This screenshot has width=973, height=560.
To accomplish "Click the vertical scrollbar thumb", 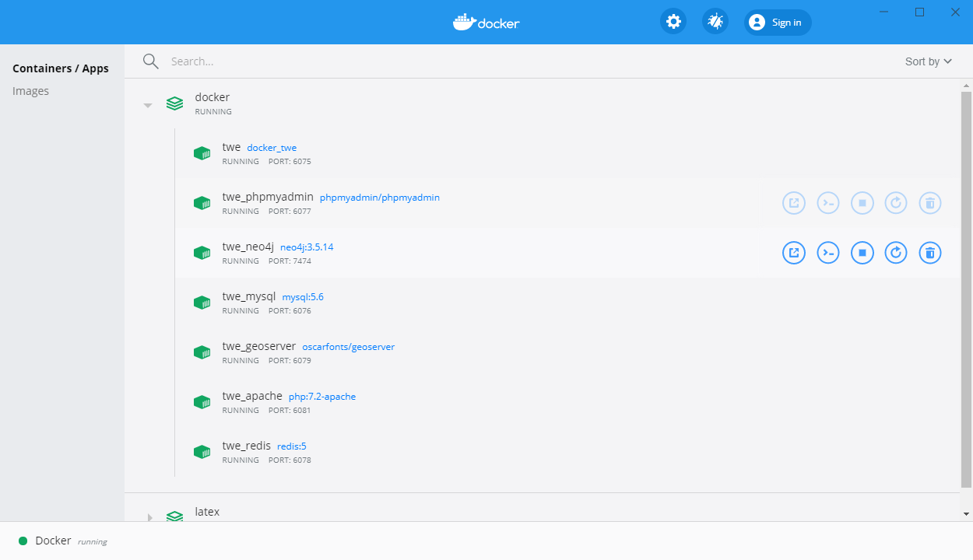I will coord(966,289).
